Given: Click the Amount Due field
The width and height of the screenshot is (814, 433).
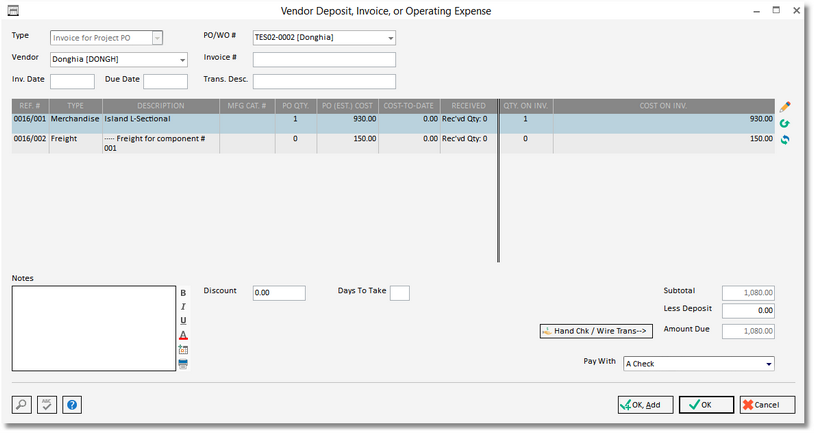Looking at the screenshot, I should (x=748, y=331).
